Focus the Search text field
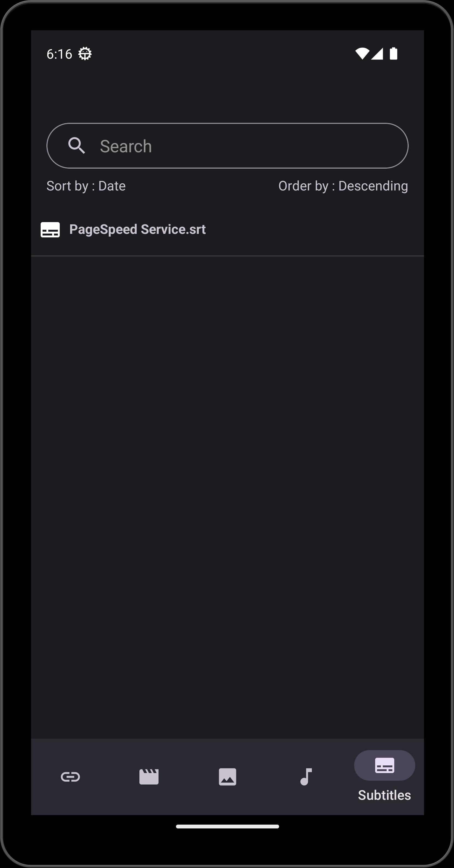Viewport: 454px width, 868px height. (x=227, y=145)
